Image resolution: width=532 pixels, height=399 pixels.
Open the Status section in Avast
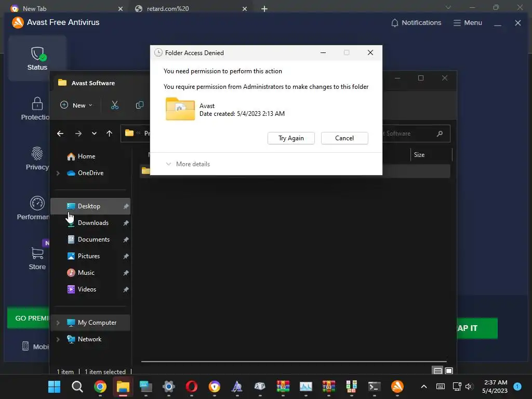point(37,58)
